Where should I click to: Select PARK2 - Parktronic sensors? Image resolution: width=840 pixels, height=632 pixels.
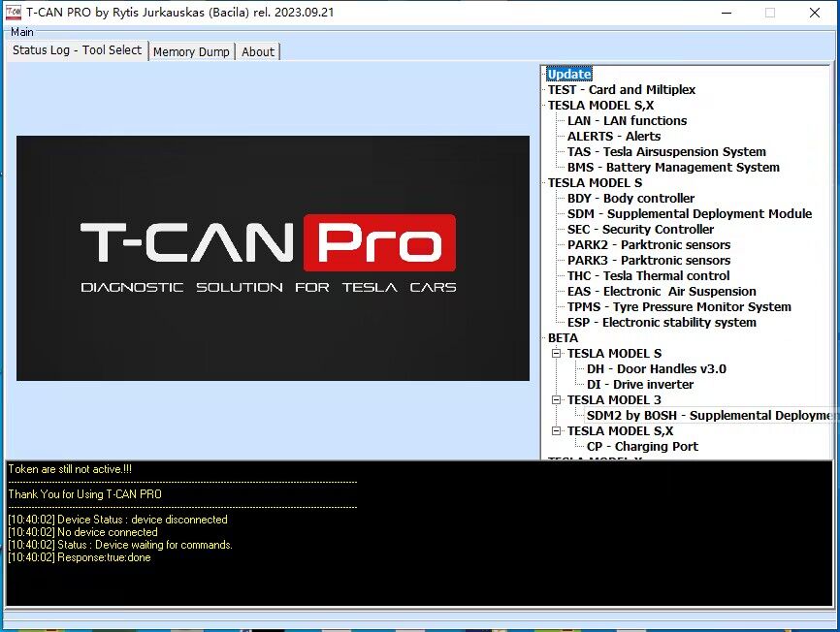[649, 244]
